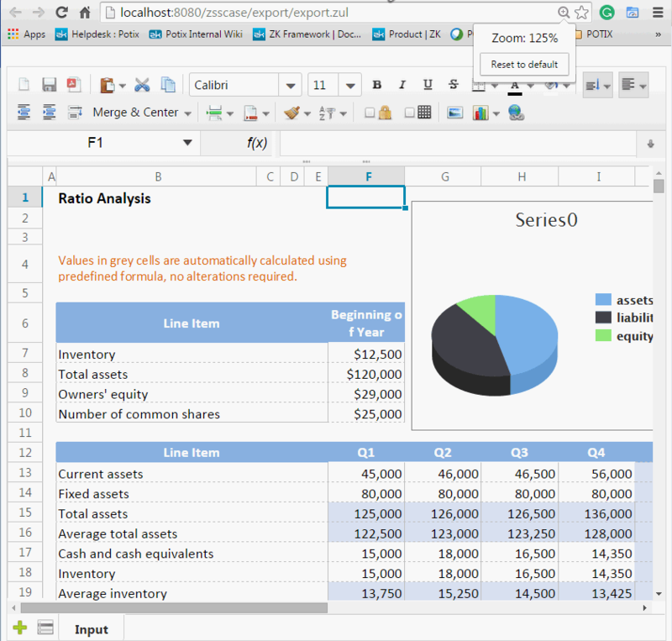
Task: Insert a hyperlink with the globe icon
Action: pos(516,113)
